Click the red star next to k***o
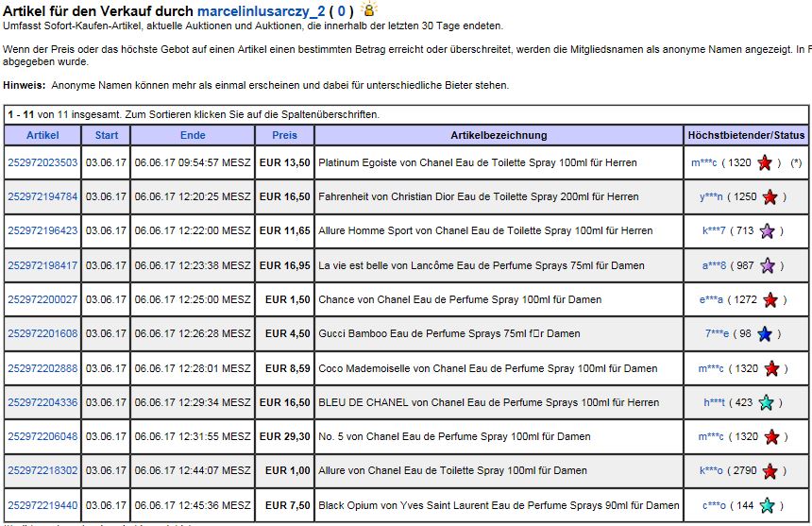812x526 pixels. [x=770, y=471]
